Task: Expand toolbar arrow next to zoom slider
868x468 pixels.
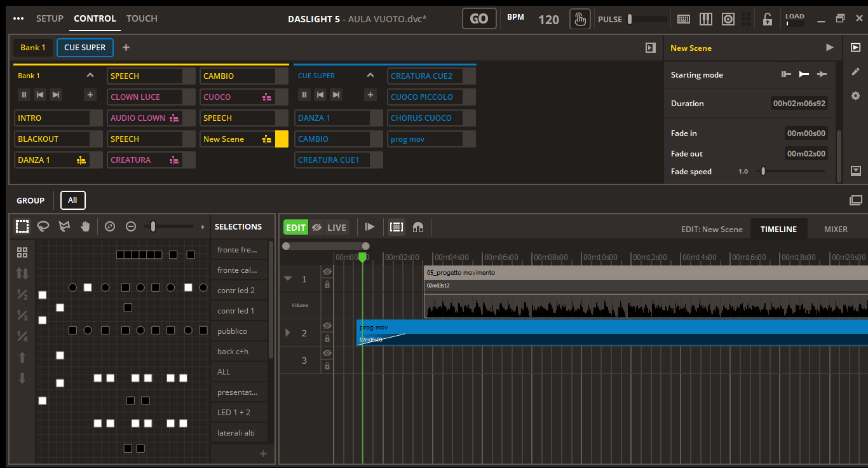Action: pyautogui.click(x=203, y=227)
